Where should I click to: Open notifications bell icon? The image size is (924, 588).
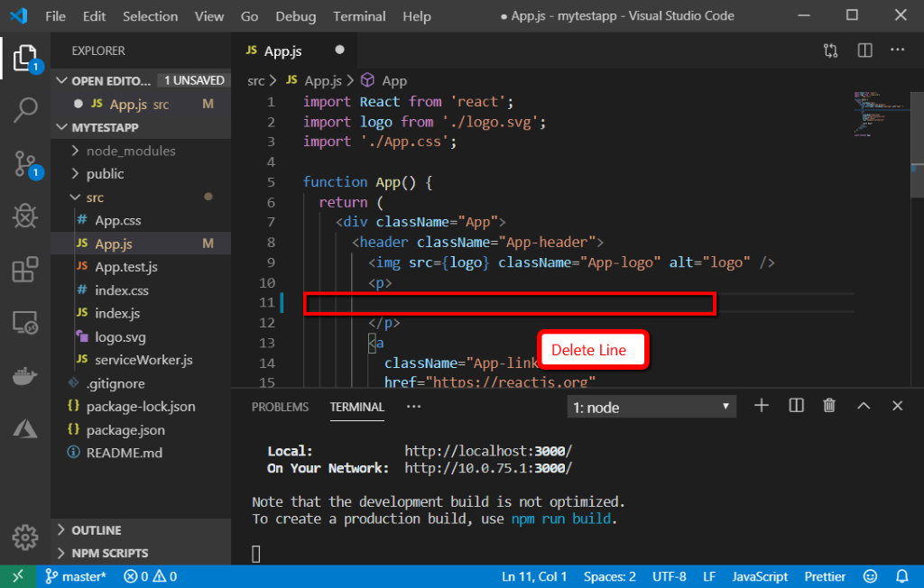click(x=902, y=576)
